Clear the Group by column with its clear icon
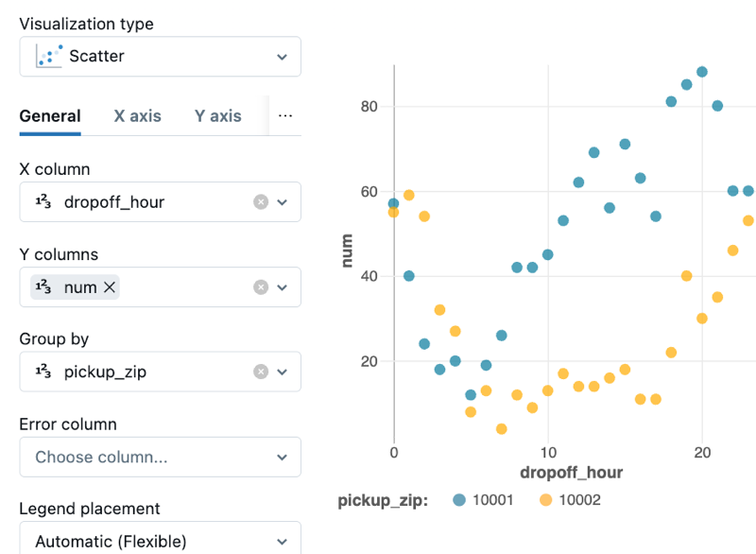The width and height of the screenshot is (756, 554). (x=261, y=372)
